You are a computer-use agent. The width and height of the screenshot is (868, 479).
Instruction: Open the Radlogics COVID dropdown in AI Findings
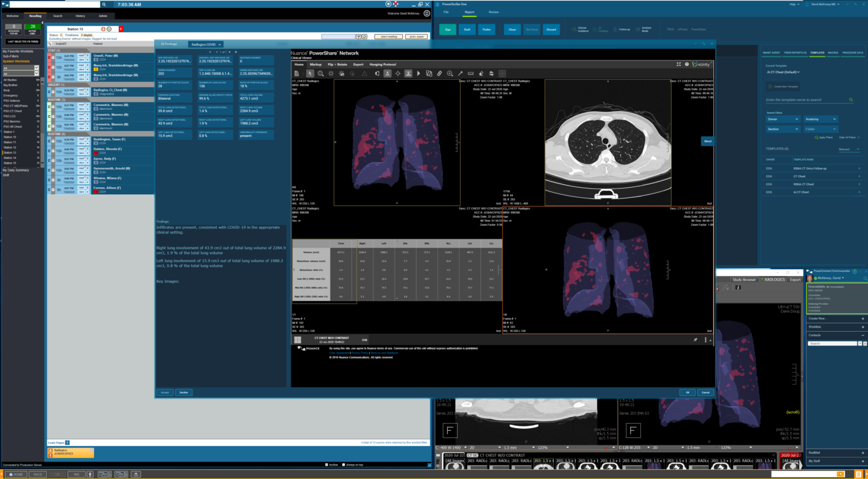[206, 44]
